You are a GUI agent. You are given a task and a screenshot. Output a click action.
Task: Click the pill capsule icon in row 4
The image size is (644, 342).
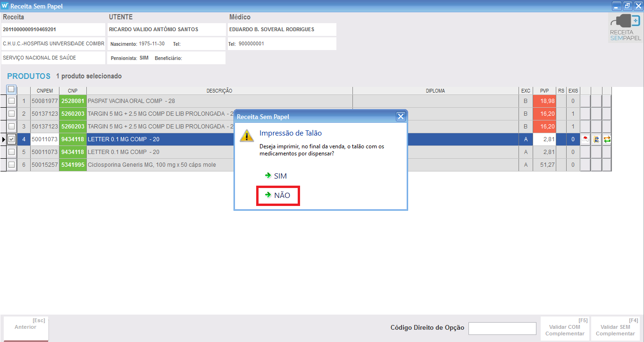[585, 139]
